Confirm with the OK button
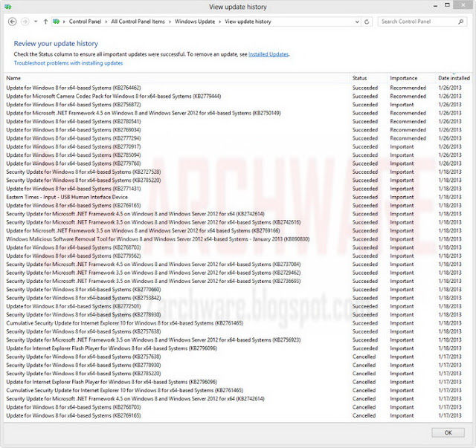 pyautogui.click(x=448, y=432)
